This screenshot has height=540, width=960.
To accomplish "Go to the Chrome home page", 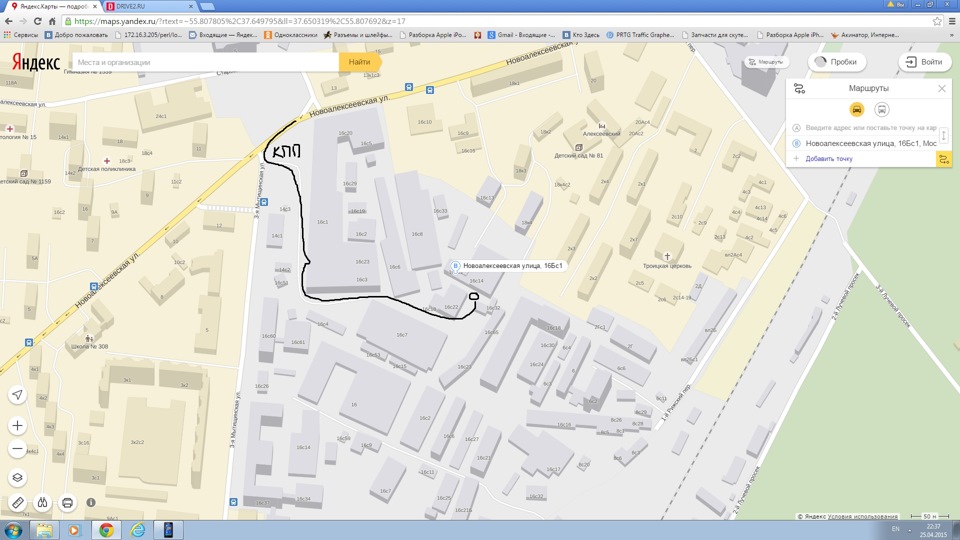I will 52,21.
